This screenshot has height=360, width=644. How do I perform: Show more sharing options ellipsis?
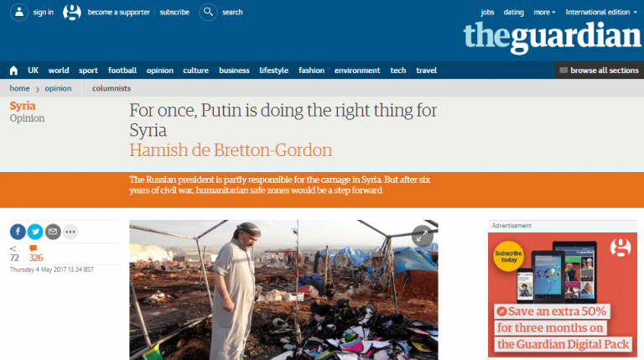[x=70, y=232]
